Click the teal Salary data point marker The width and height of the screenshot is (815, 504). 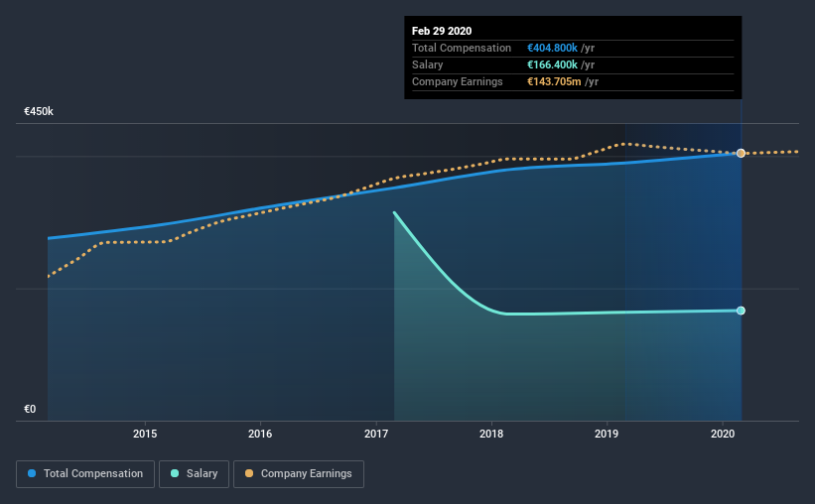pos(741,311)
